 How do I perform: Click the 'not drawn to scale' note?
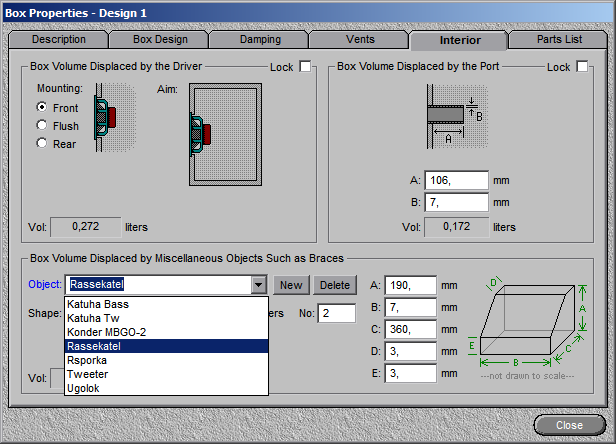tap(527, 376)
